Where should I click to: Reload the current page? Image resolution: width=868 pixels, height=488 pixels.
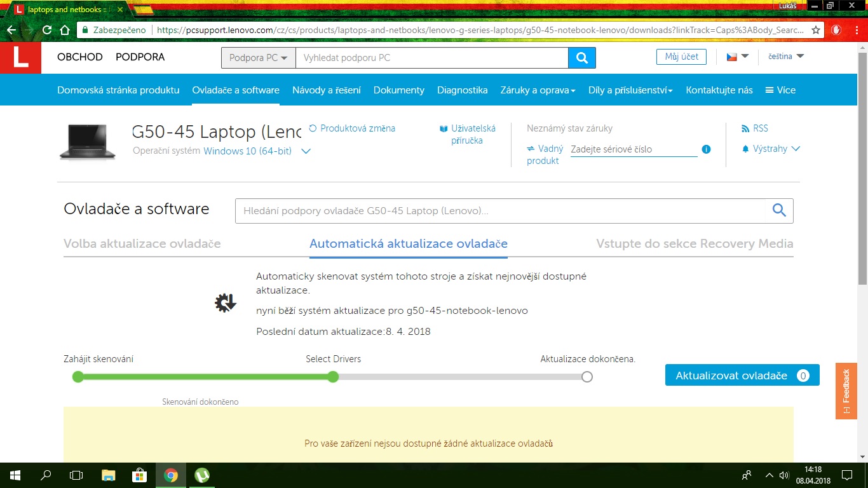47,30
